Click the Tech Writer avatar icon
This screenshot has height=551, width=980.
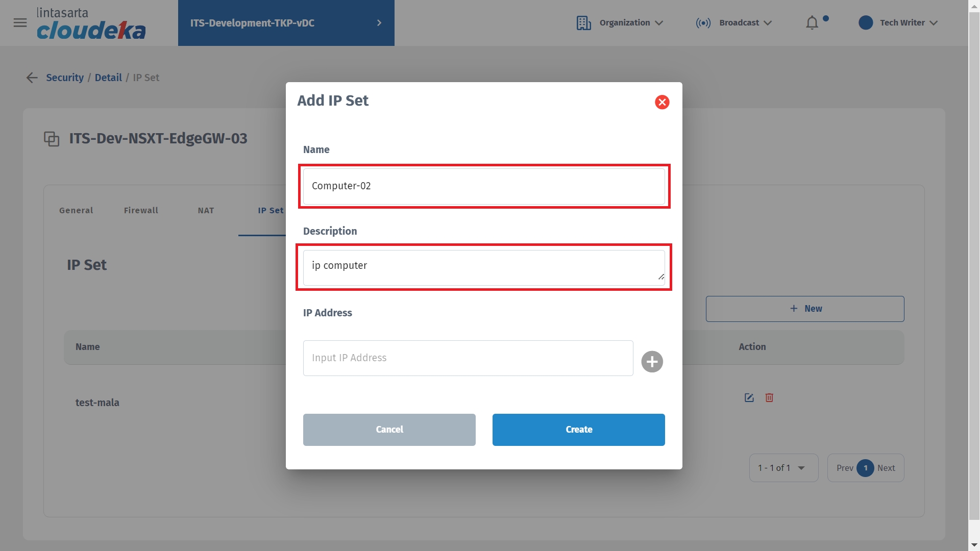(866, 23)
